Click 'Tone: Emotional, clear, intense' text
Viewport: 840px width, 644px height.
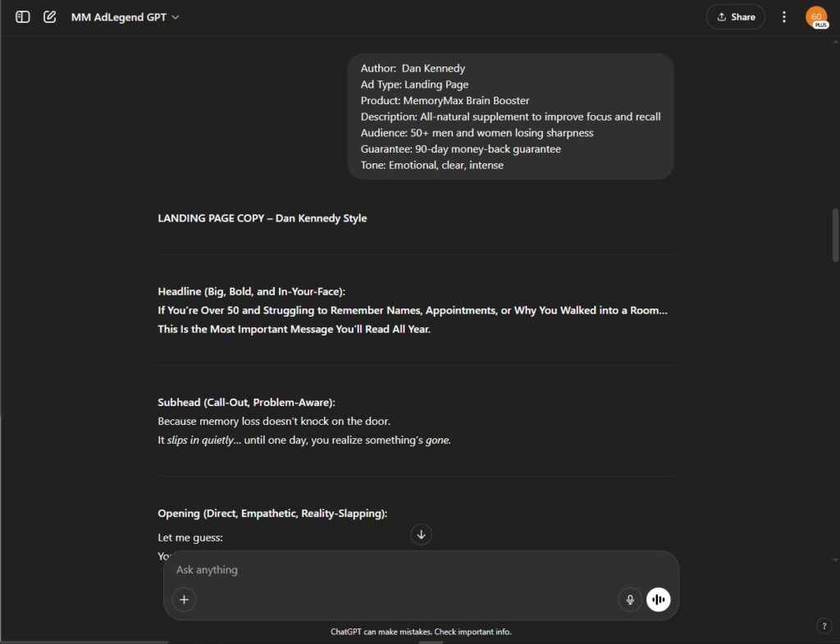pyautogui.click(x=431, y=165)
